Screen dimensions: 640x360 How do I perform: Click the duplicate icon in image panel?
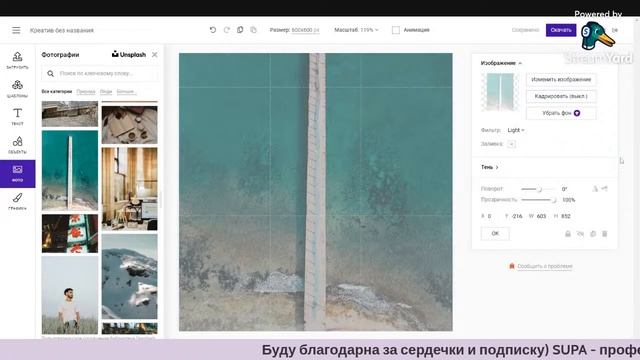click(x=593, y=234)
